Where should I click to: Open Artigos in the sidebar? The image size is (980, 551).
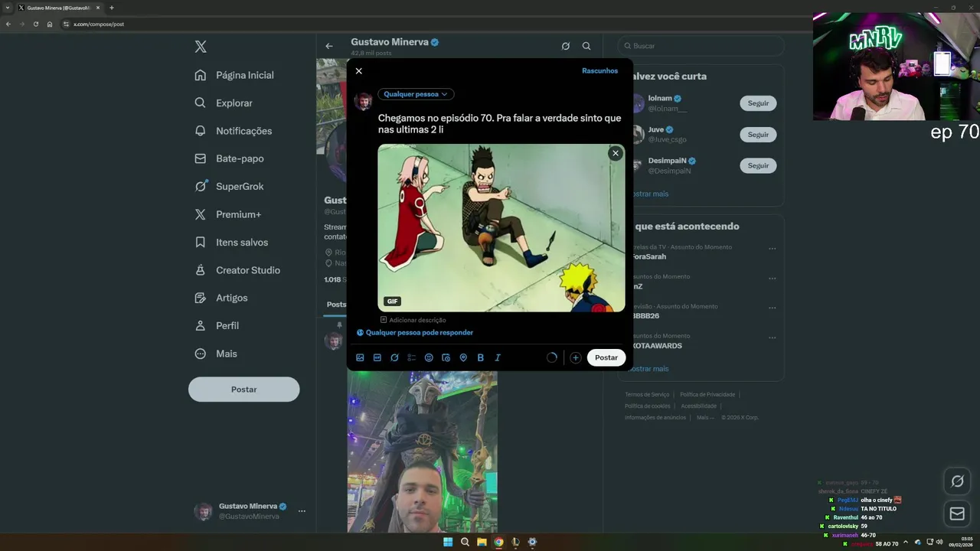[221, 298]
